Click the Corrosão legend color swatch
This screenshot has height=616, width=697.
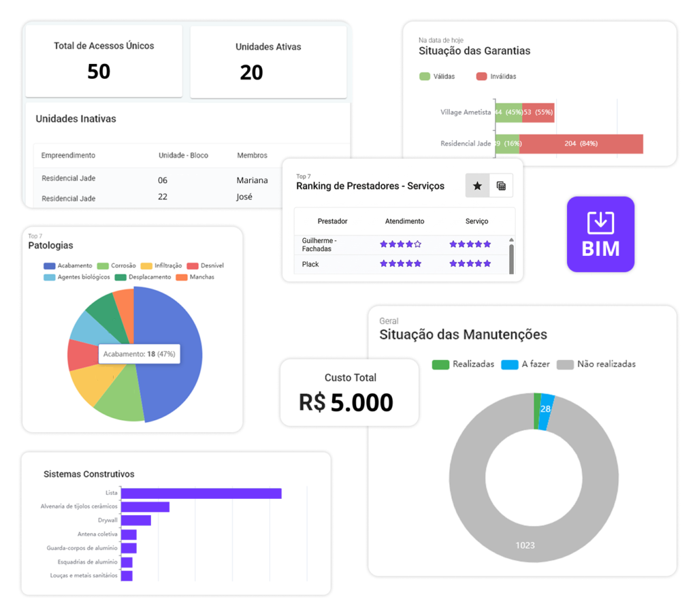(x=103, y=265)
